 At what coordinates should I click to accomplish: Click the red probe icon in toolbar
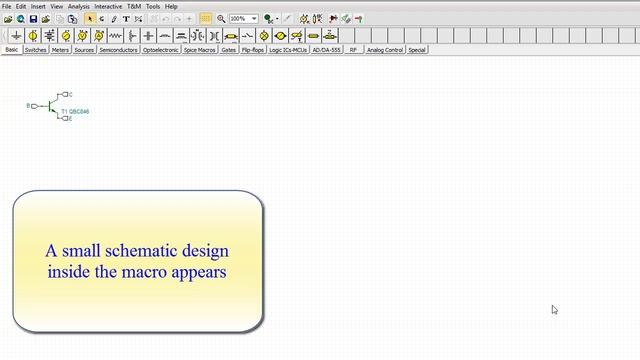(x=359, y=19)
